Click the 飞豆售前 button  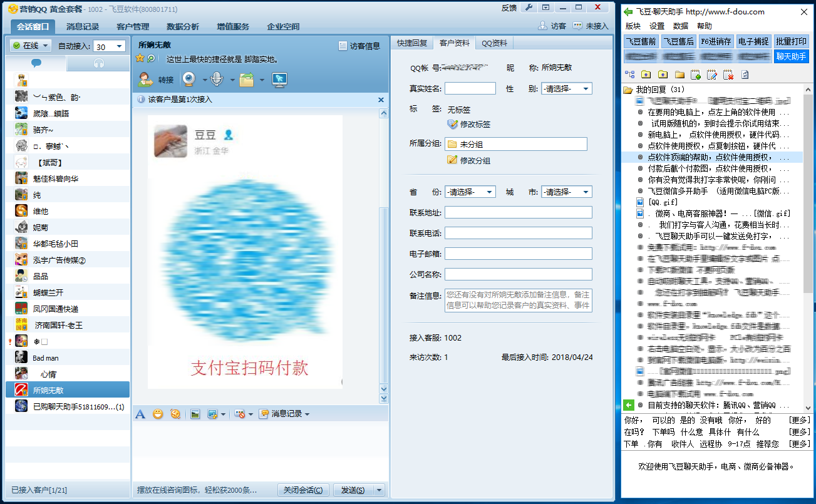point(641,41)
